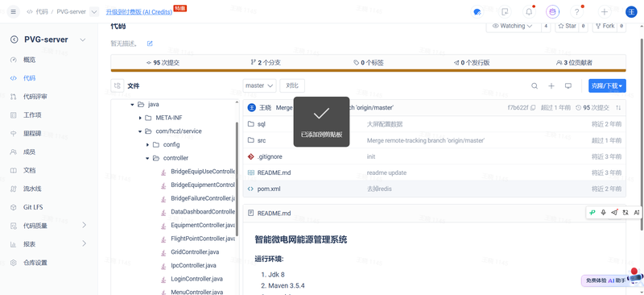644x295 pixels.
Task: Open Web IDE monitor icon
Action: [568, 85]
